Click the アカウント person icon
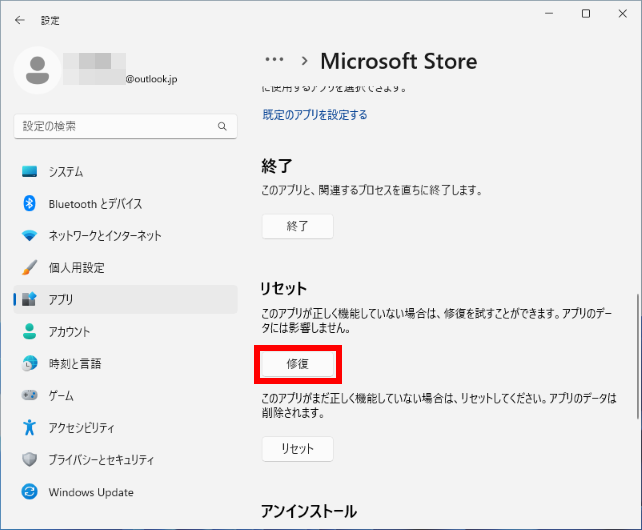The width and height of the screenshot is (642, 530). [x=29, y=331]
